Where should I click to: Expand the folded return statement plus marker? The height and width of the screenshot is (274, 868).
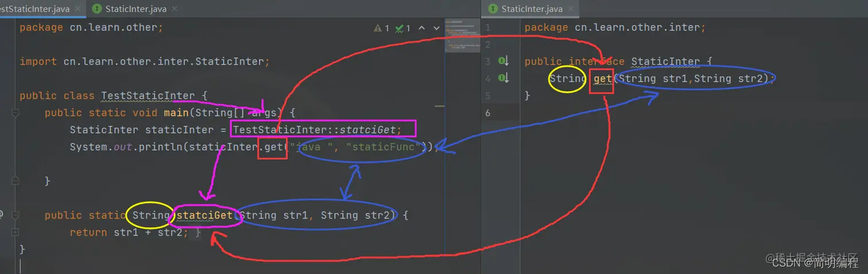click(x=14, y=232)
